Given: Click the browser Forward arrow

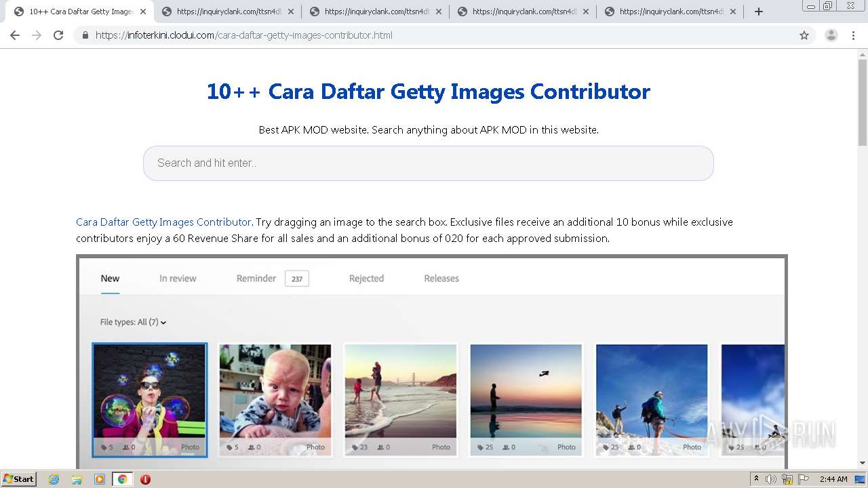Looking at the screenshot, I should coord(37,35).
